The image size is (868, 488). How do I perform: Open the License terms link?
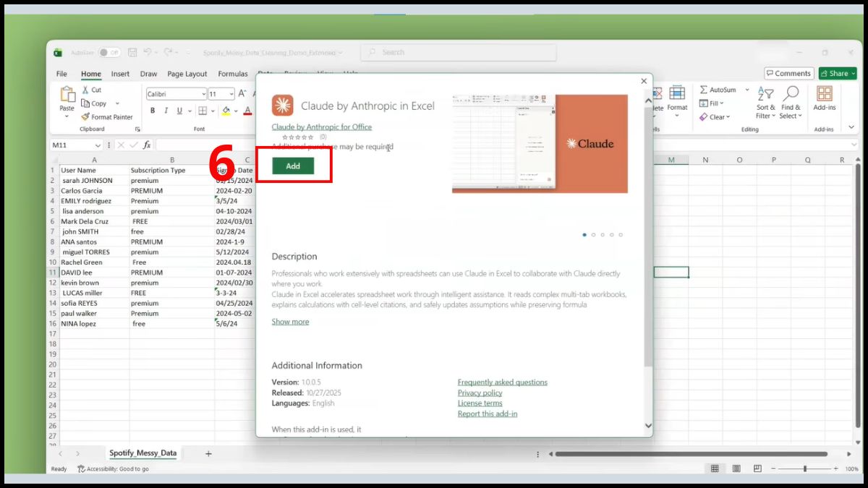(x=480, y=403)
